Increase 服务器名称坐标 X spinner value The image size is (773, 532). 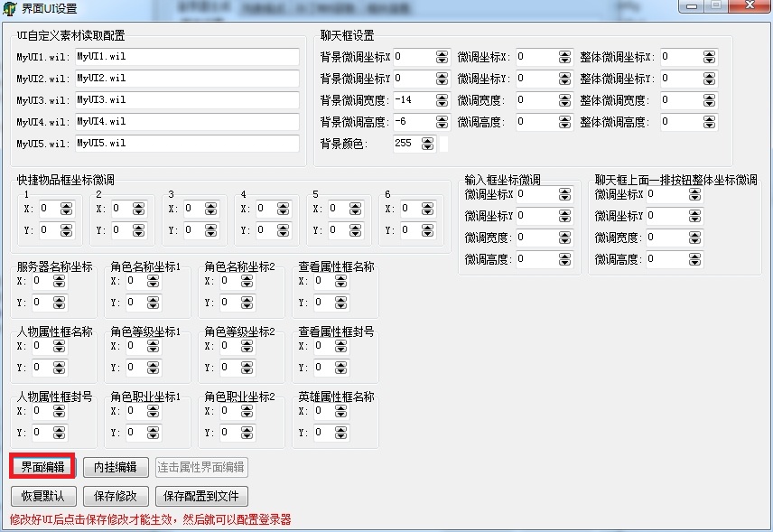[59, 277]
